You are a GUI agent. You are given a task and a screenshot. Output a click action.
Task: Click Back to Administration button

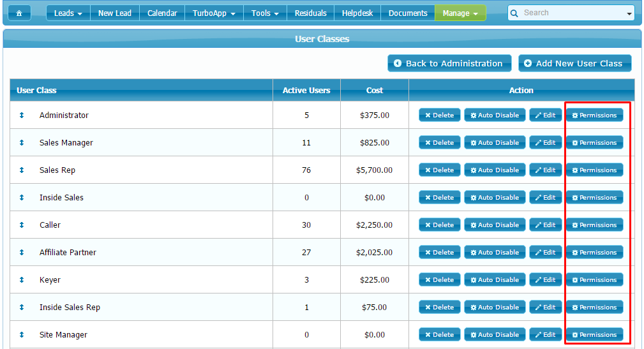point(449,63)
